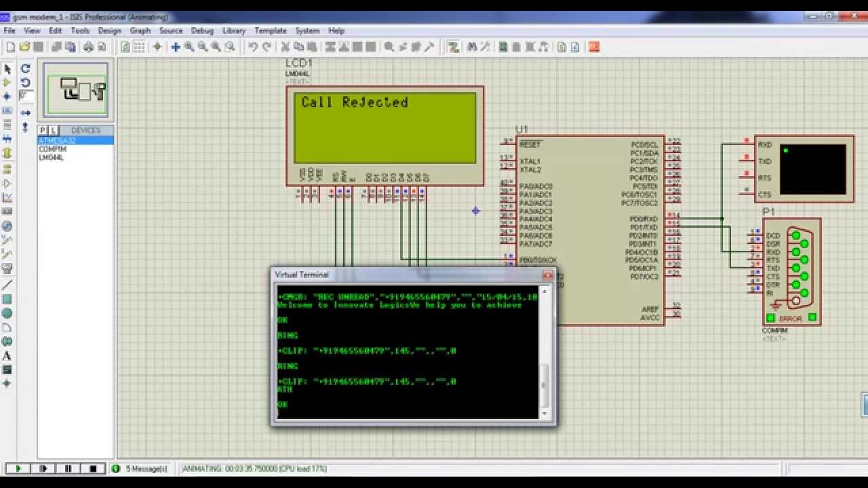Choose the 2D text tool marked A

(x=7, y=356)
